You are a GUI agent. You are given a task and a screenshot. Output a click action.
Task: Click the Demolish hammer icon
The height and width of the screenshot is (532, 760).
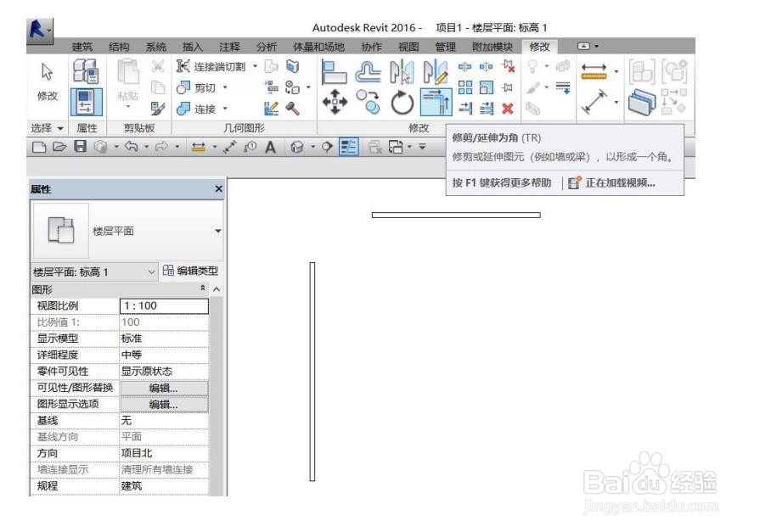point(292,109)
